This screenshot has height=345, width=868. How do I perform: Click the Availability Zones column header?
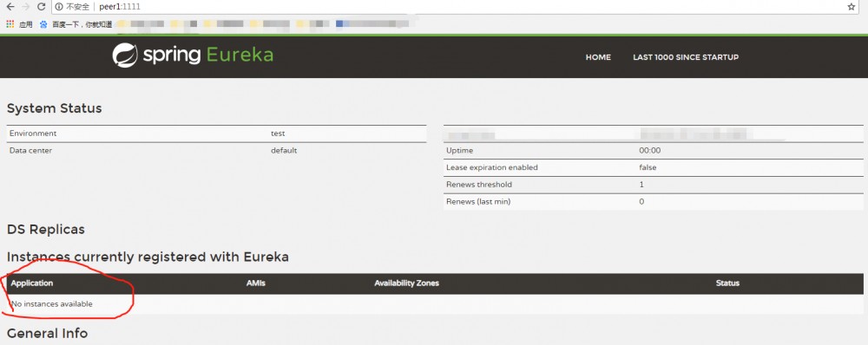pyautogui.click(x=406, y=283)
